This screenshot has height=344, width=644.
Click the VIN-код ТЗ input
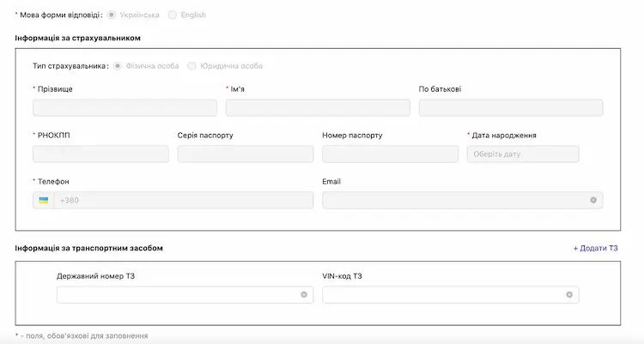click(441, 294)
